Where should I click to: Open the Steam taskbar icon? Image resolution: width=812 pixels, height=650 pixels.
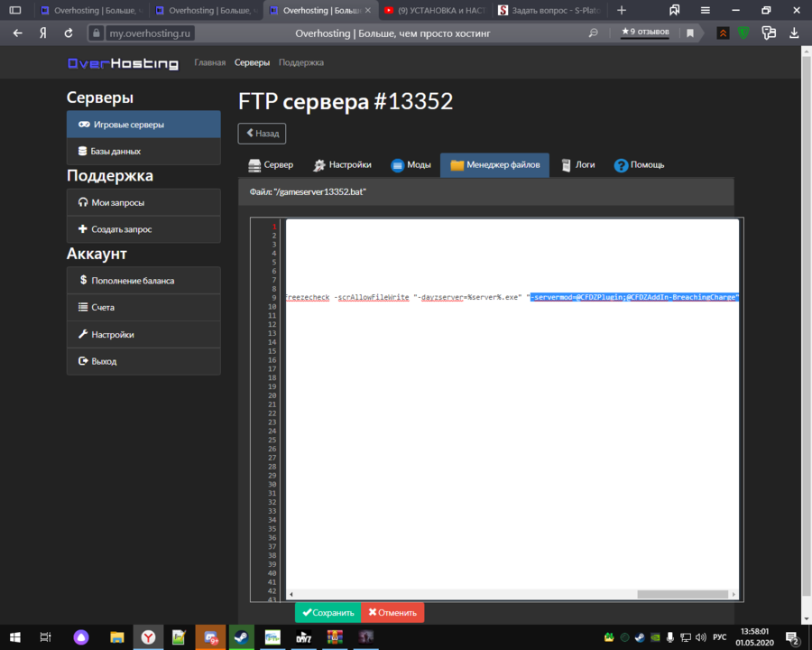coord(241,637)
